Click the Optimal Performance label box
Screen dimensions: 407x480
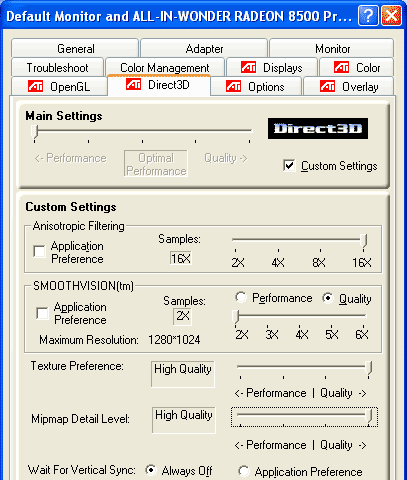[156, 164]
